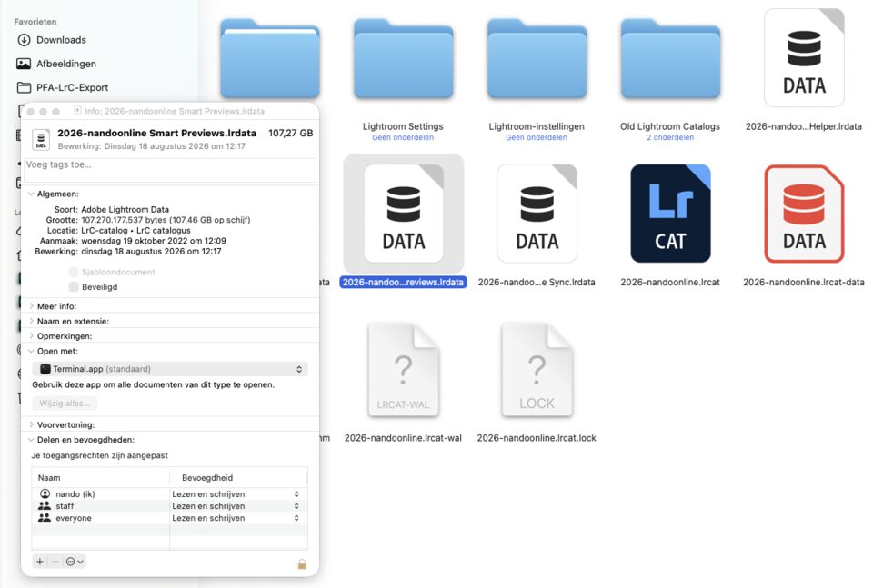Click the 2026-nandoo...Helper.lrdata label
873x588 pixels.
(x=804, y=126)
